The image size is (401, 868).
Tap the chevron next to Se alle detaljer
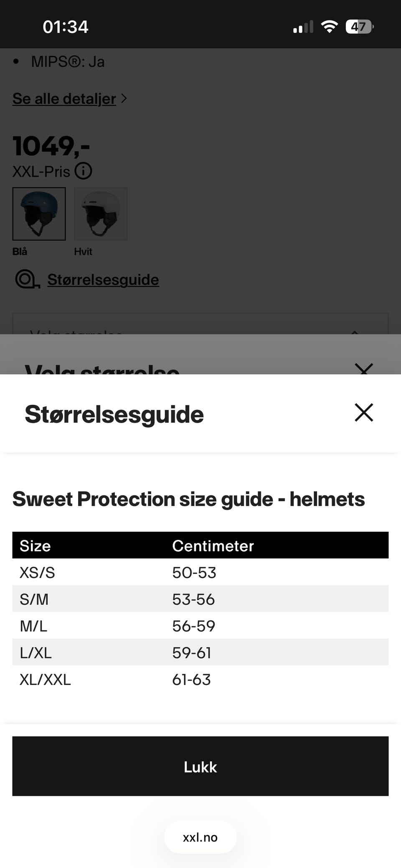tap(124, 99)
